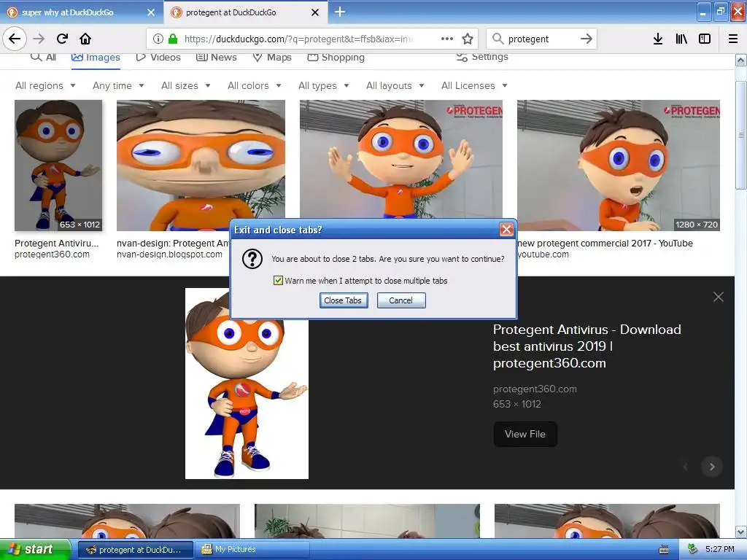Click Cancel in the dialog

pos(401,300)
